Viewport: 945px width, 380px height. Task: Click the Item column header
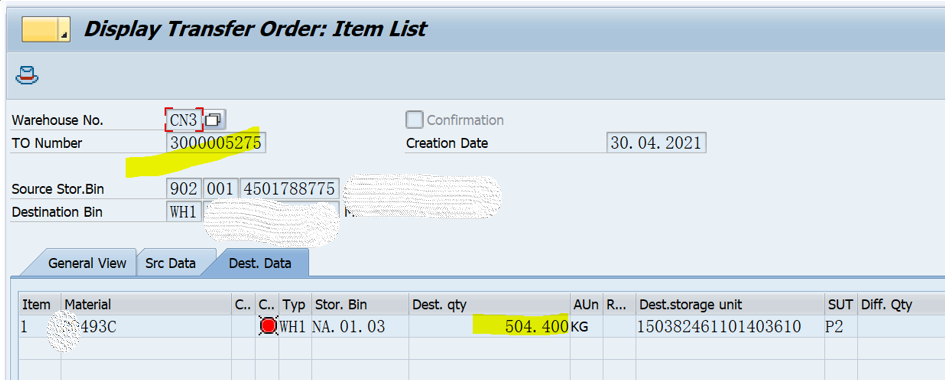point(40,305)
